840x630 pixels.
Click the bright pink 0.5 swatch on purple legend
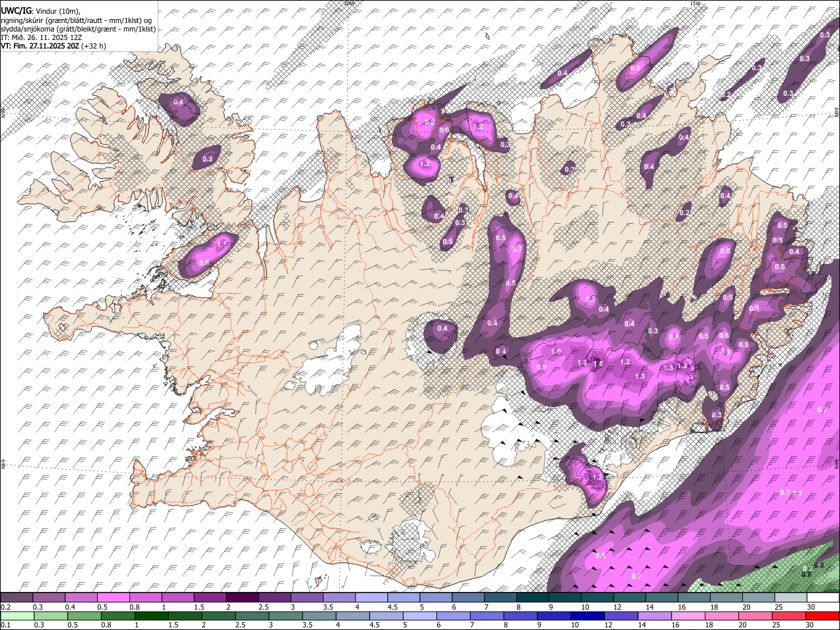113,598
